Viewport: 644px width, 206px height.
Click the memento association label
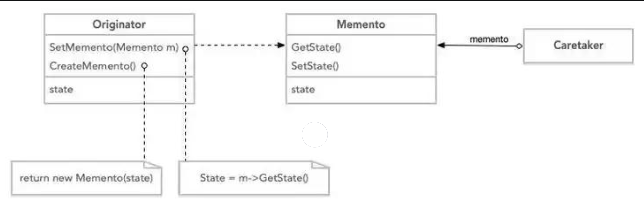tap(489, 39)
